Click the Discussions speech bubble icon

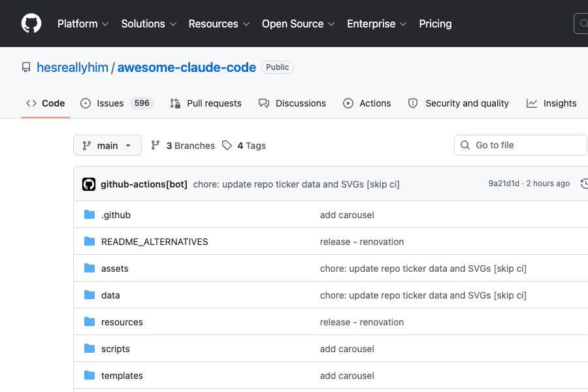tap(264, 103)
